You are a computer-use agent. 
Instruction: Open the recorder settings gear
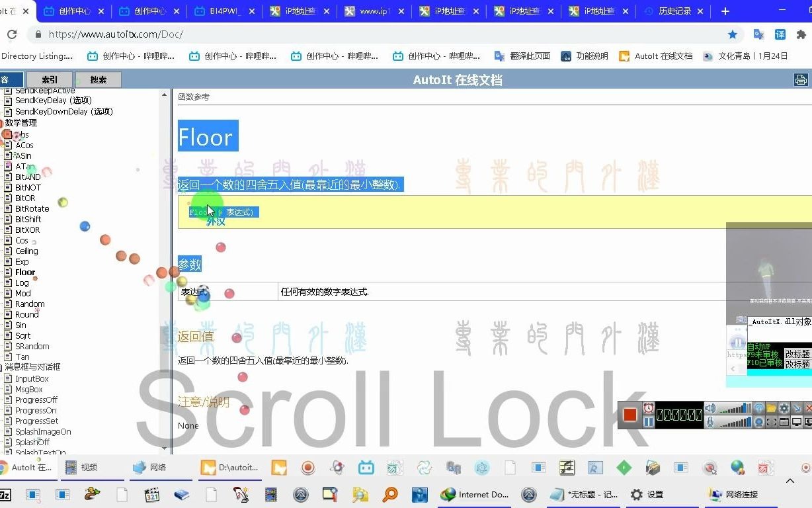click(x=784, y=408)
